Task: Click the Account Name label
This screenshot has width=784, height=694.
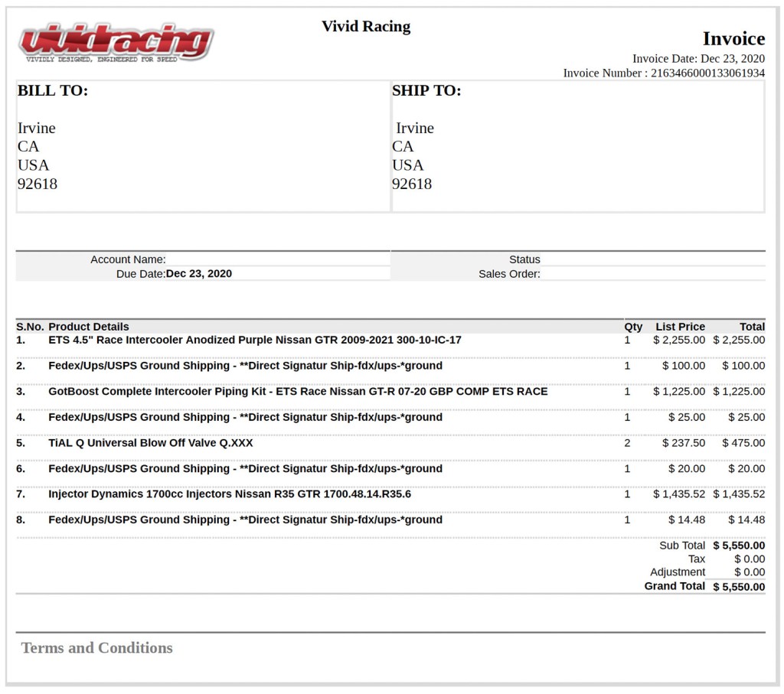Action: pos(128,259)
